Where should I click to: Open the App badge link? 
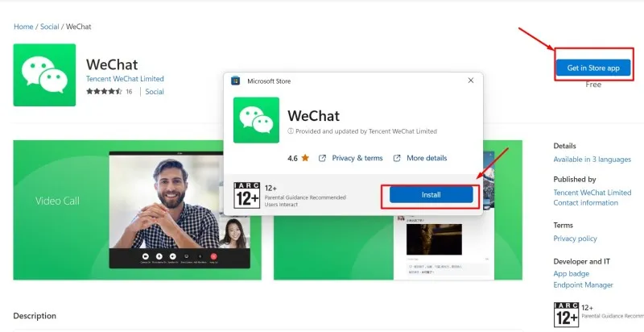pos(571,274)
